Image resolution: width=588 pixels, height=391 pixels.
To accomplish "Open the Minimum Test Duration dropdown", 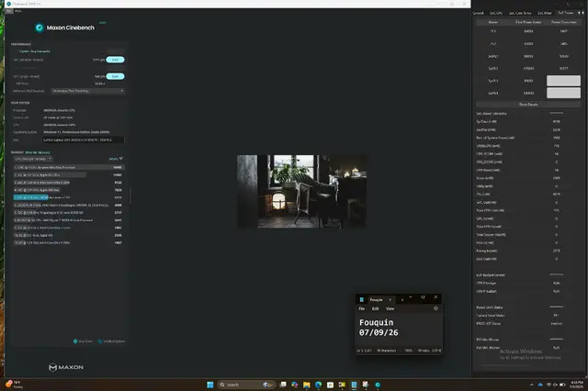I will tap(88, 91).
